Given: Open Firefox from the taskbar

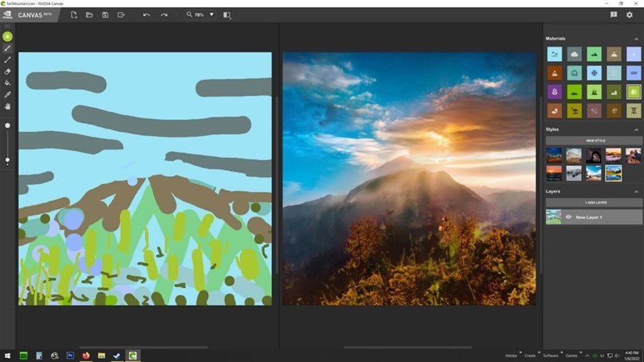Looking at the screenshot, I should point(85,355).
